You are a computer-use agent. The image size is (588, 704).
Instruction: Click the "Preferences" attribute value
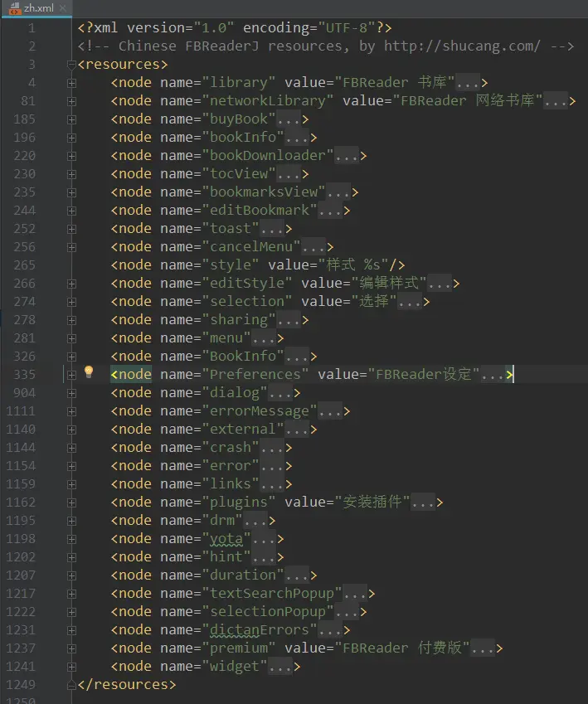255,375
